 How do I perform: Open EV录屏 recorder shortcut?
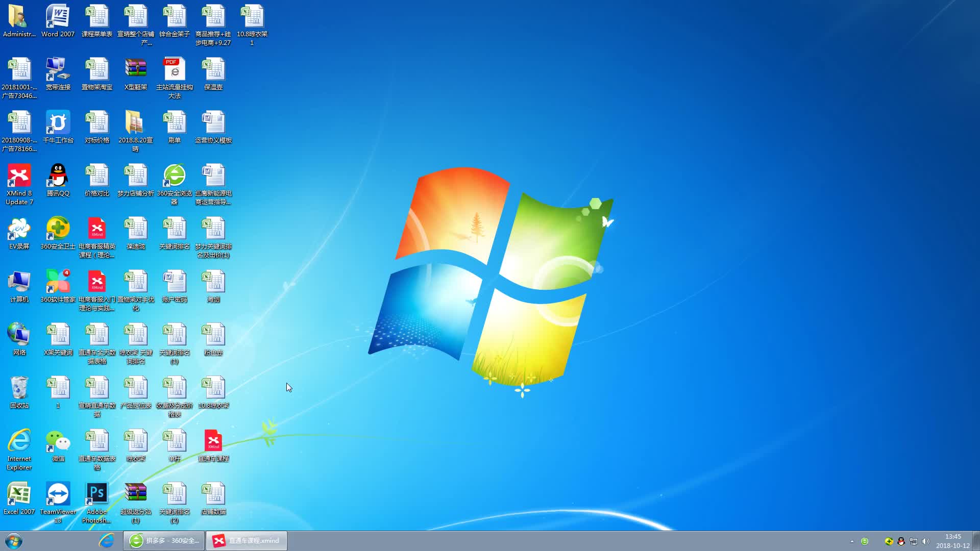click(x=19, y=233)
